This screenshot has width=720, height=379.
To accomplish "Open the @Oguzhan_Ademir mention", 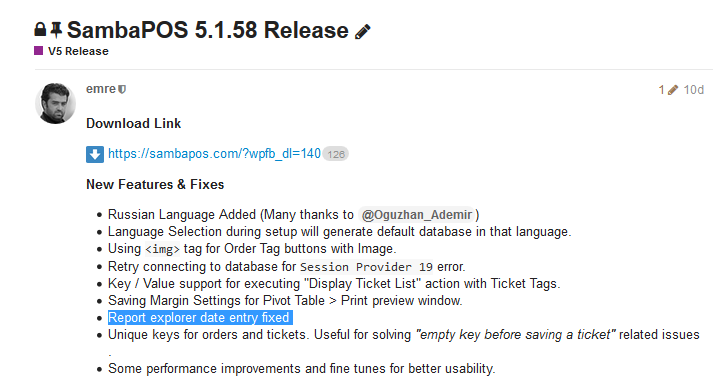I will pyautogui.click(x=416, y=215).
